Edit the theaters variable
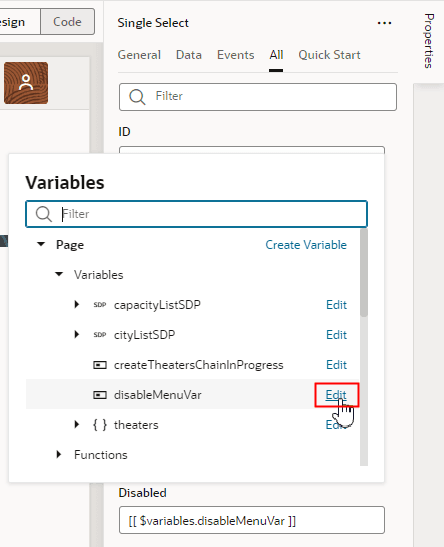Image resolution: width=444 pixels, height=547 pixels. tap(336, 425)
